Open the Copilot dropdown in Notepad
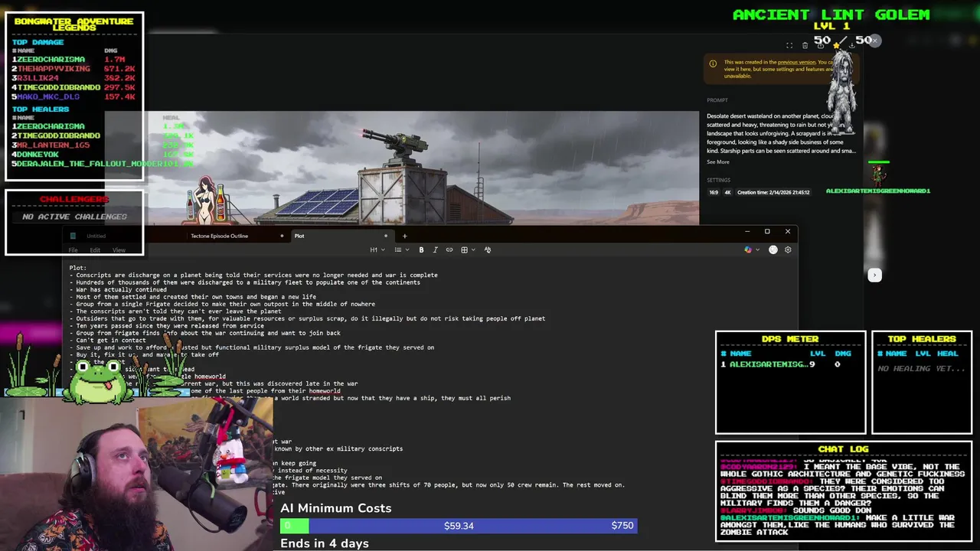Image resolution: width=980 pixels, height=551 pixels. click(x=752, y=249)
